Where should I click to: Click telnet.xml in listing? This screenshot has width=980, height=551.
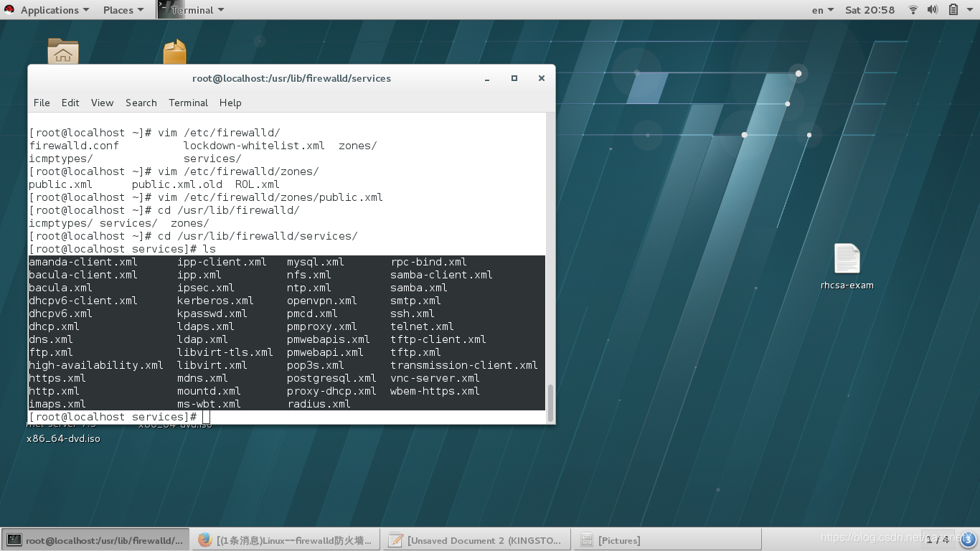(x=422, y=326)
